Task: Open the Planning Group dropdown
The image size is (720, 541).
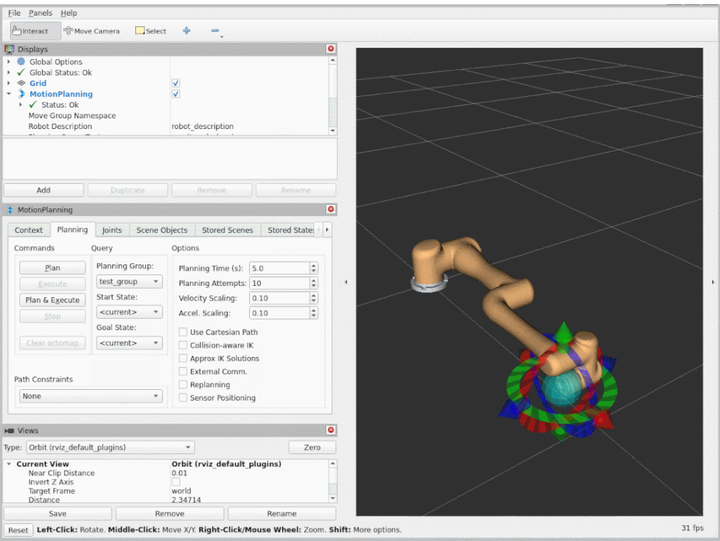Action: coord(129,282)
